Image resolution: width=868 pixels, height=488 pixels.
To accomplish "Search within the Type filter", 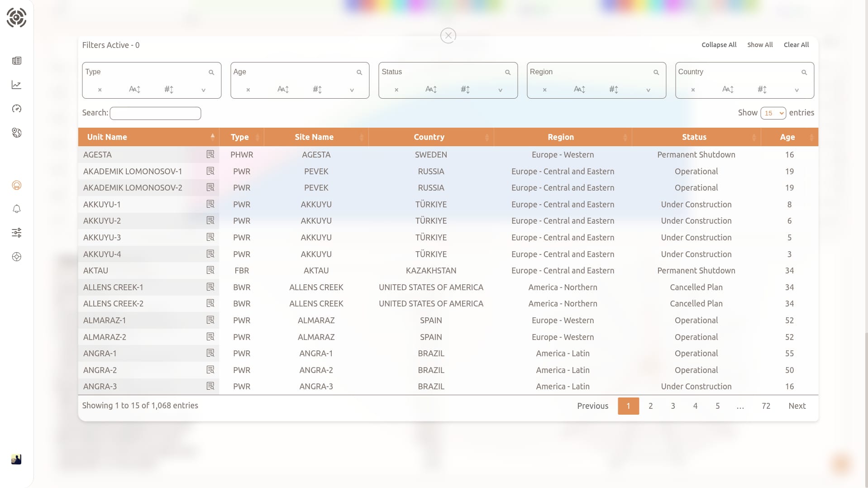I will click(211, 72).
